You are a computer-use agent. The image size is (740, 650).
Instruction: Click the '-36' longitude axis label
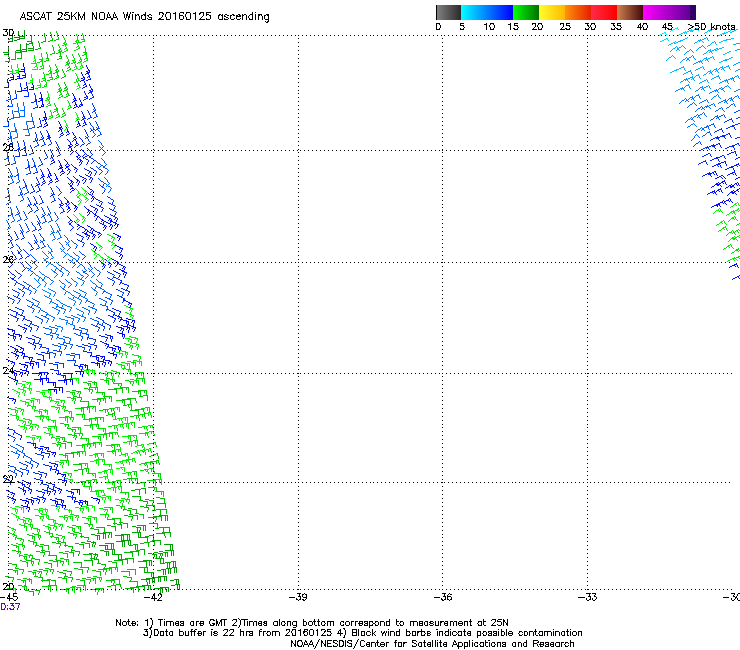[443, 597]
